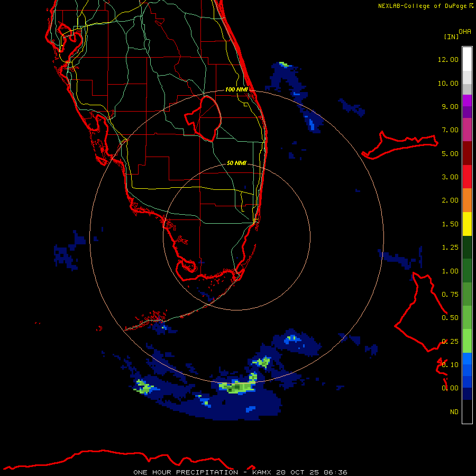Click the 9.00 legend value
The image size is (476, 476).
(x=450, y=106)
